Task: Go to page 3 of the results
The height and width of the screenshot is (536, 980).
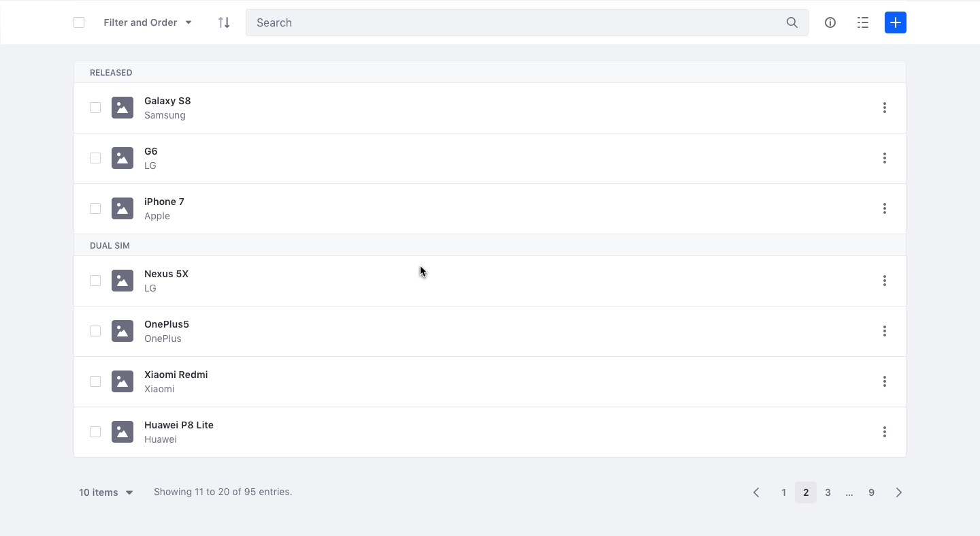Action: click(x=828, y=492)
